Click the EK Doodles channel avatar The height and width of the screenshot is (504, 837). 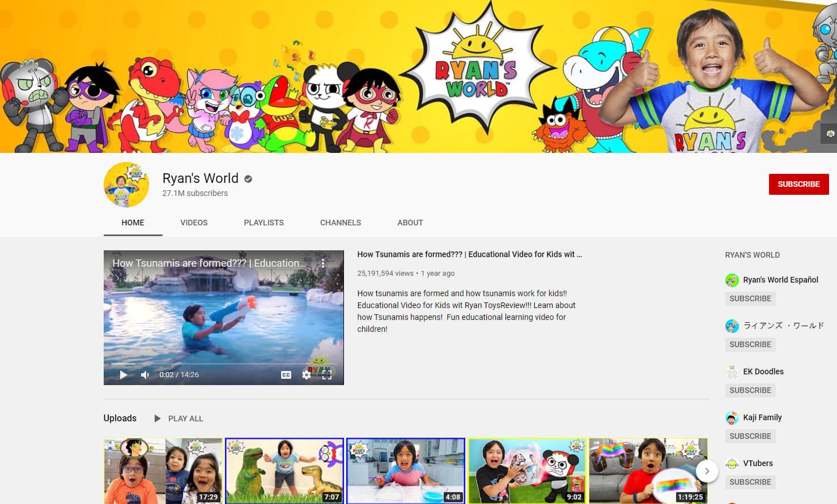732,371
